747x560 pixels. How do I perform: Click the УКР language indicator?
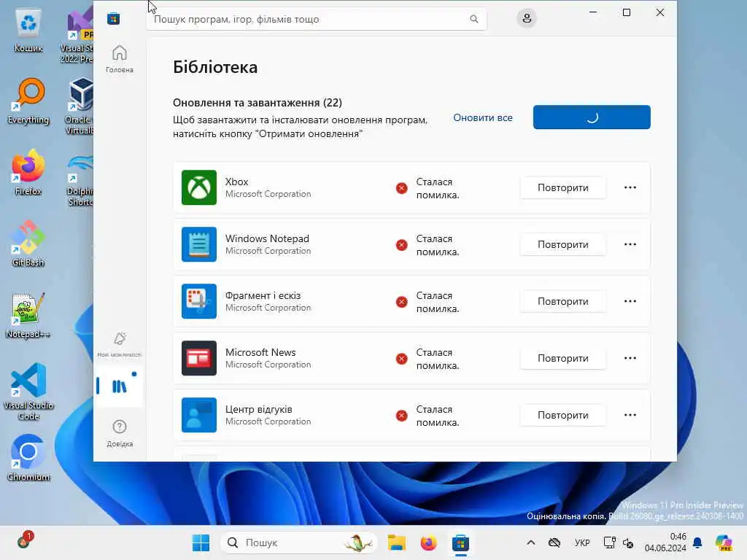(x=582, y=542)
